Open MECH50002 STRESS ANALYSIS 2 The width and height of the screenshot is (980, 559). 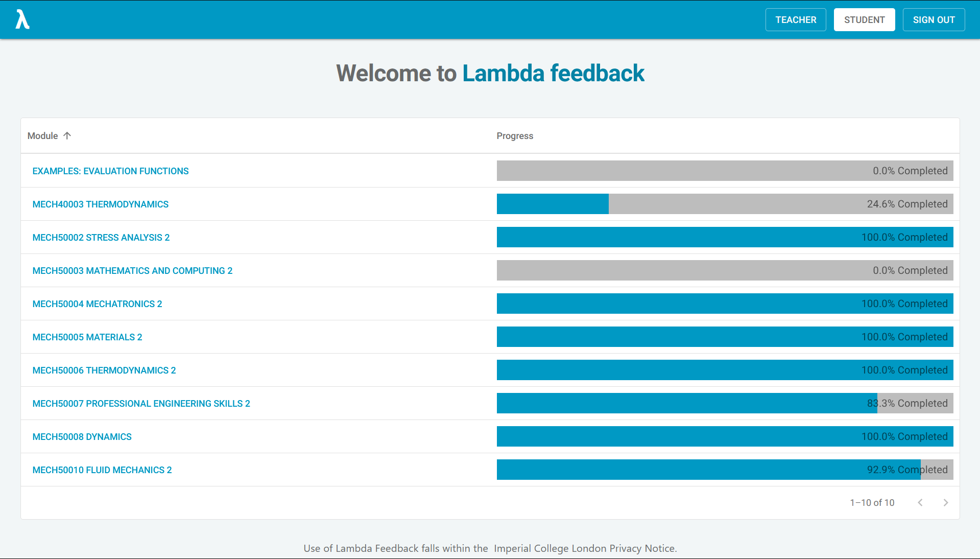pos(101,237)
